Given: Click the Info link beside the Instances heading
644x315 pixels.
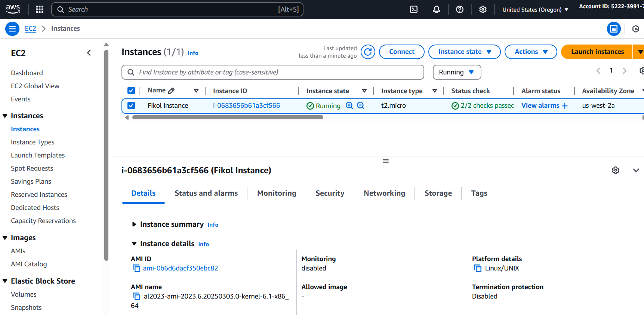Looking at the screenshot, I should [x=193, y=53].
